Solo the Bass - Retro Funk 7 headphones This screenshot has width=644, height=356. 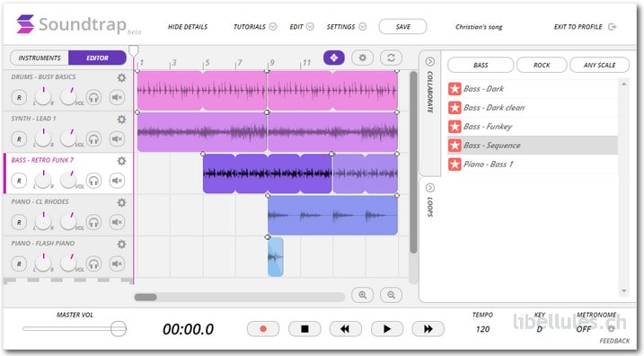(x=93, y=181)
